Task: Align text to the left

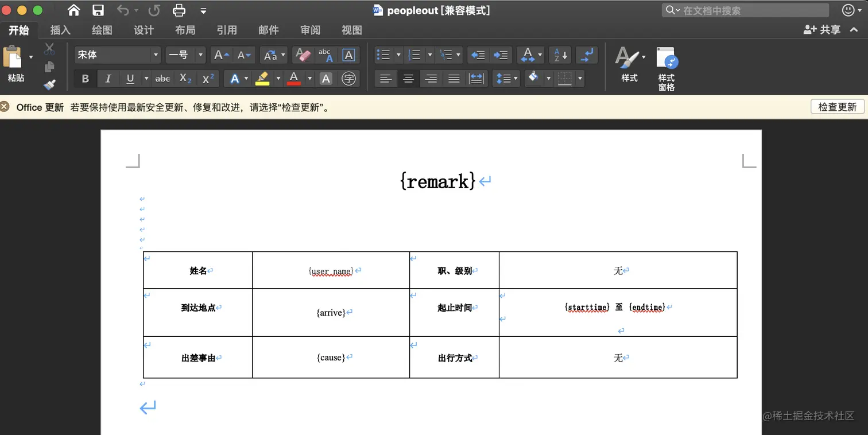Action: click(x=386, y=79)
